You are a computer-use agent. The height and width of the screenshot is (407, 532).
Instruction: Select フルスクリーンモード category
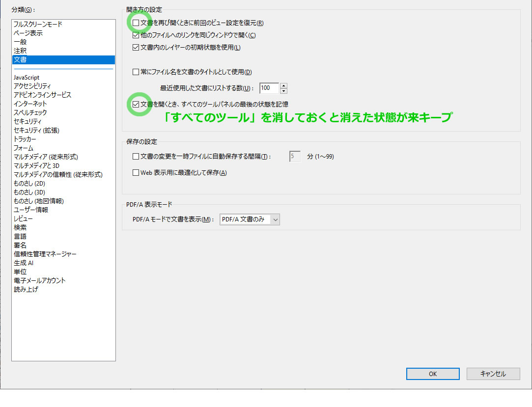point(38,24)
